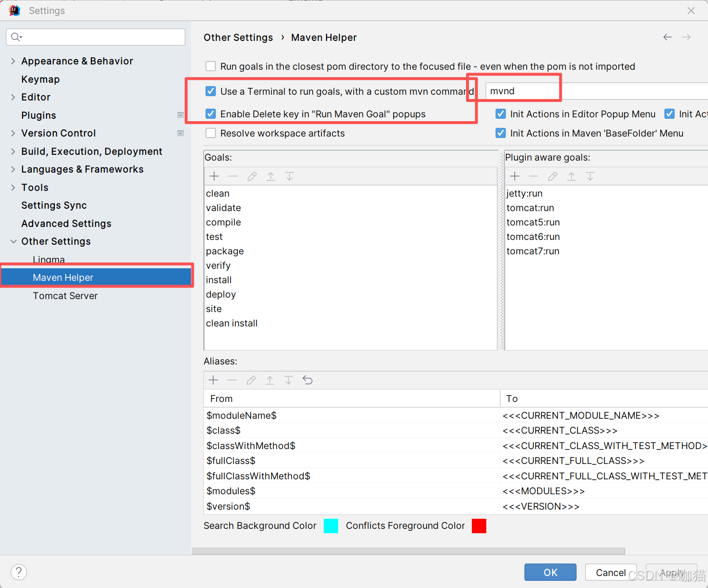Move alias down in Aliases table
This screenshot has height=588, width=708.
point(289,380)
